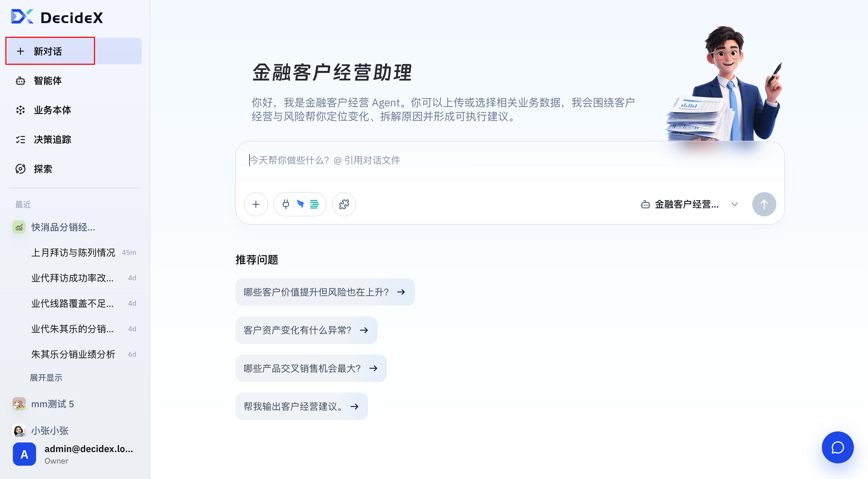The width and height of the screenshot is (868, 479).
Task: Open the 金融客户经营... agent selector dropdown
Action: click(689, 204)
